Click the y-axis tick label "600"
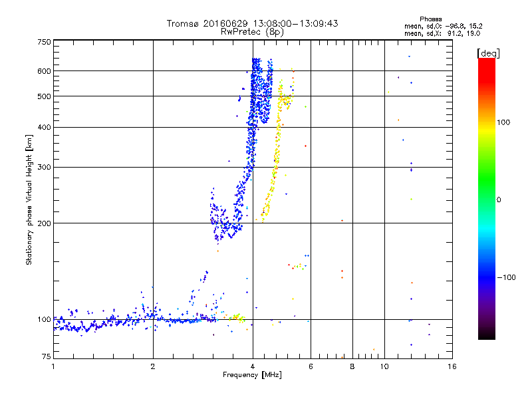Viewport: 532px width, 399px height. [x=44, y=71]
